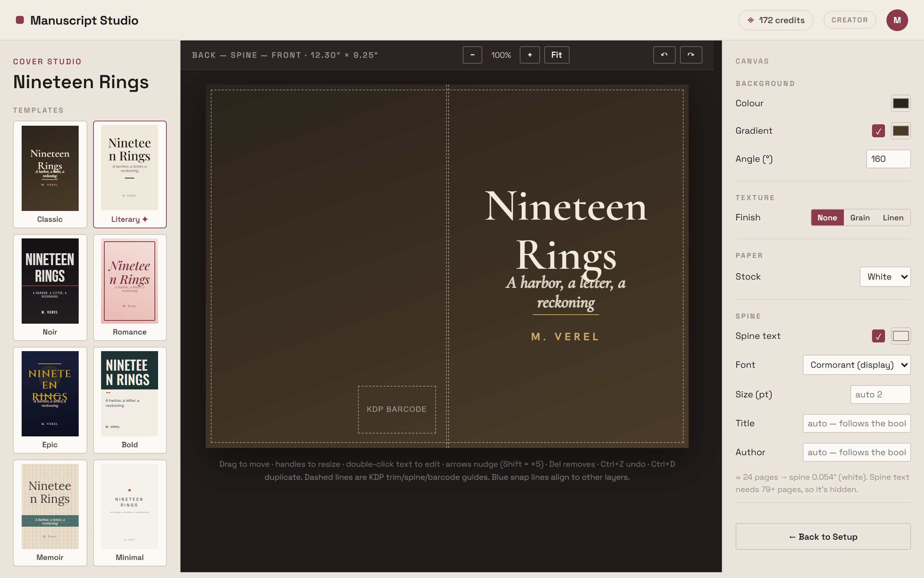This screenshot has height=578, width=924.
Task: Select the subtitle text layer on canvas
Action: (x=566, y=293)
